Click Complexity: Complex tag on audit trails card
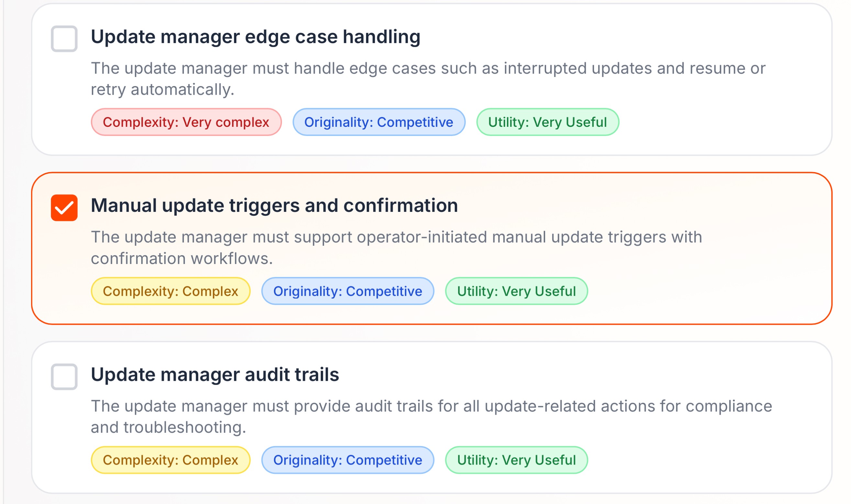Image resolution: width=851 pixels, height=504 pixels. pos(170,460)
